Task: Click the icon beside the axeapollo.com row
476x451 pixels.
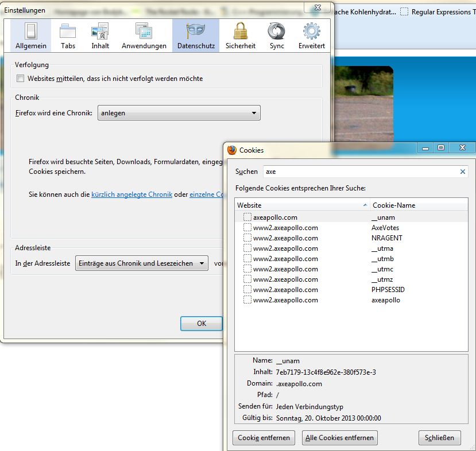Action: click(247, 217)
